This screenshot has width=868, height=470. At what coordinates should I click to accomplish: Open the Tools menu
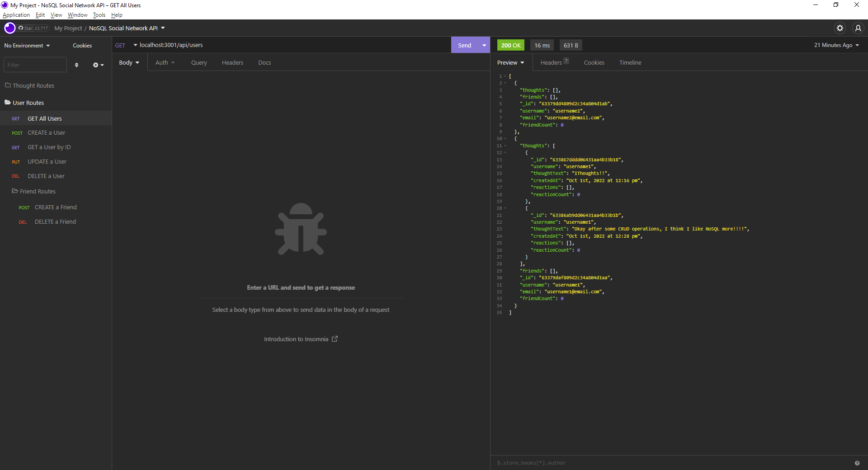[x=99, y=15]
